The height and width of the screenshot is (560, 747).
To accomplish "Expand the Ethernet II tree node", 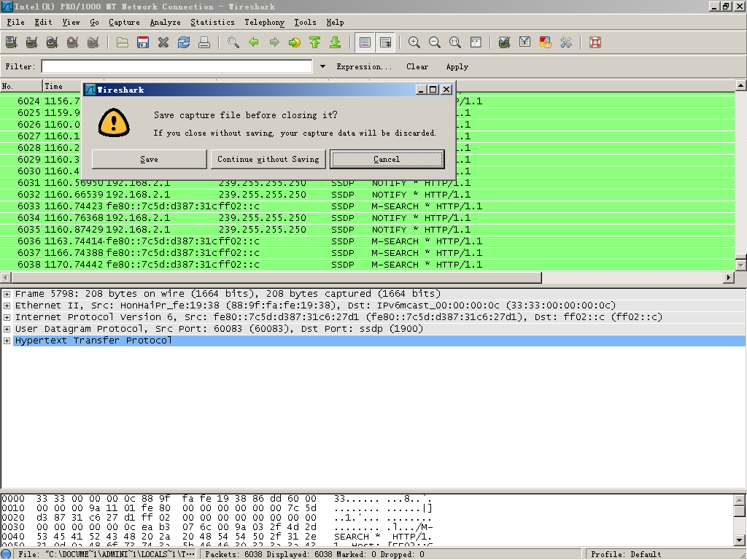I will tap(7, 306).
